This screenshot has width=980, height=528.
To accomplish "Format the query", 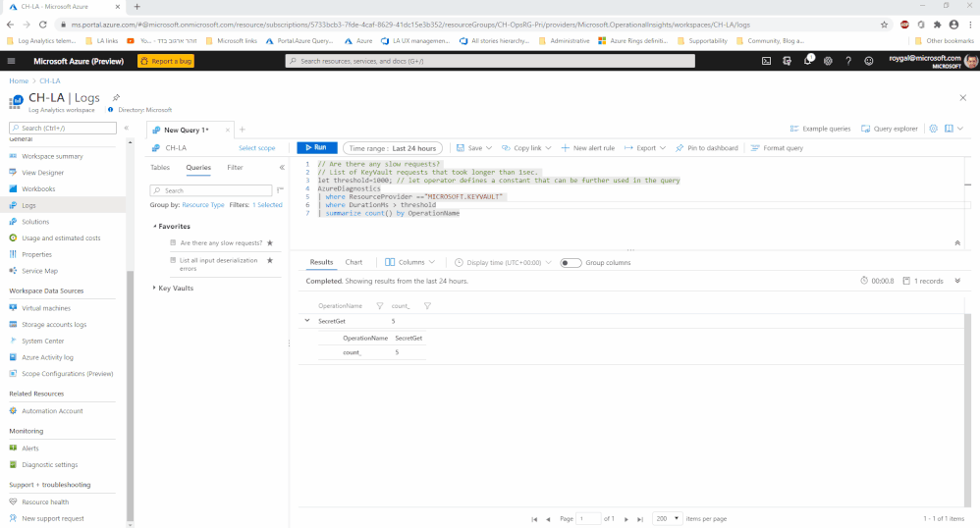I will 777,148.
